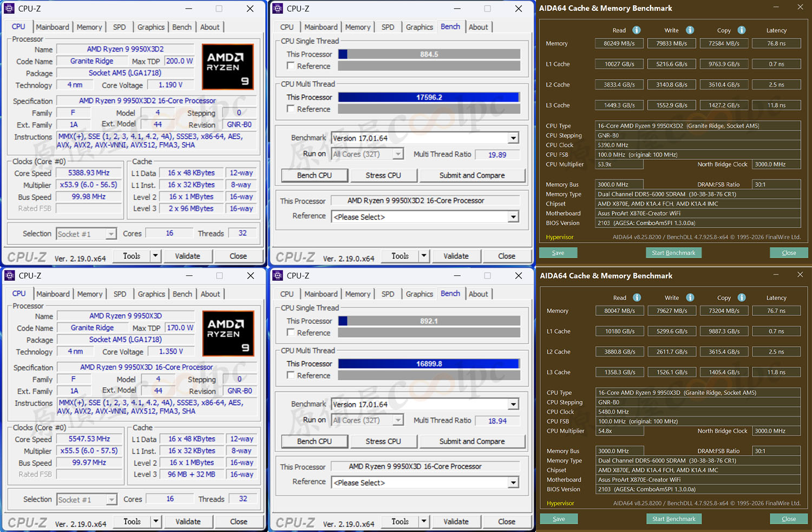
Task: Click the AMD Ryzen 9 logo in the 9950X3D2 window
Action: point(227,67)
